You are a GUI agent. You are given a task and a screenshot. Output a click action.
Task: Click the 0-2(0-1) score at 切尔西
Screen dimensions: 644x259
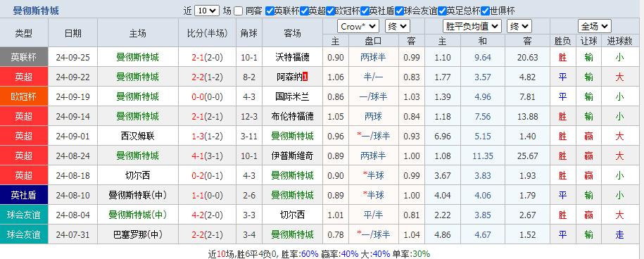[208, 176]
